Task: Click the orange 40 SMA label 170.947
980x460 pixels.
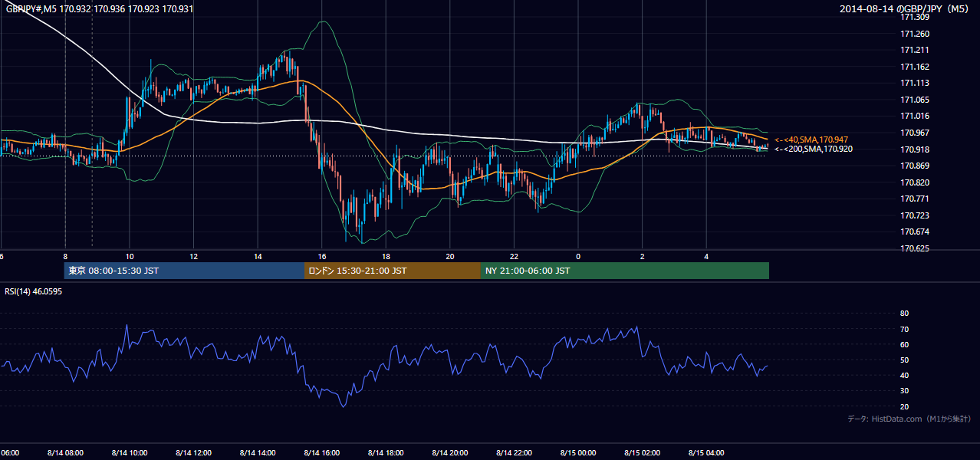Action: 811,140
